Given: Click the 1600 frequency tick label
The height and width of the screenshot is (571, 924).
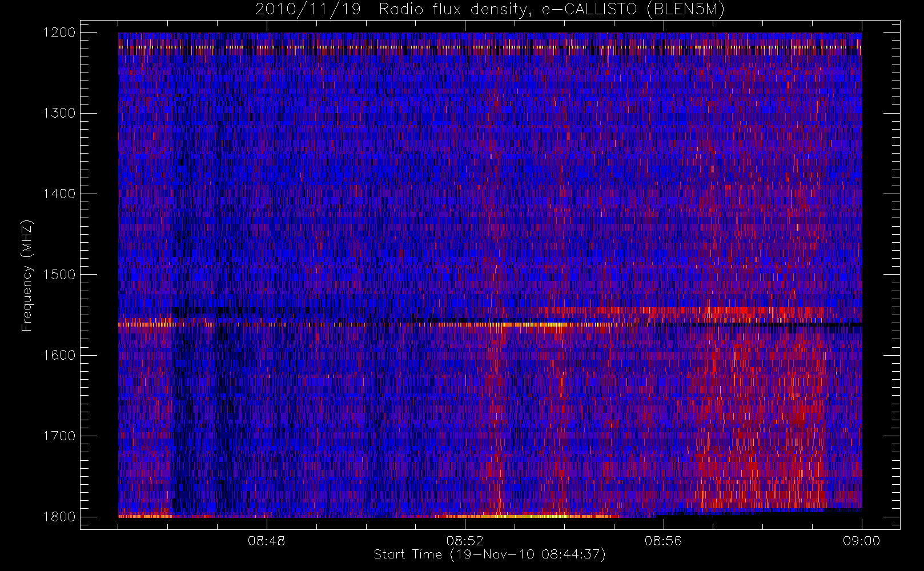Looking at the screenshot, I should [59, 355].
